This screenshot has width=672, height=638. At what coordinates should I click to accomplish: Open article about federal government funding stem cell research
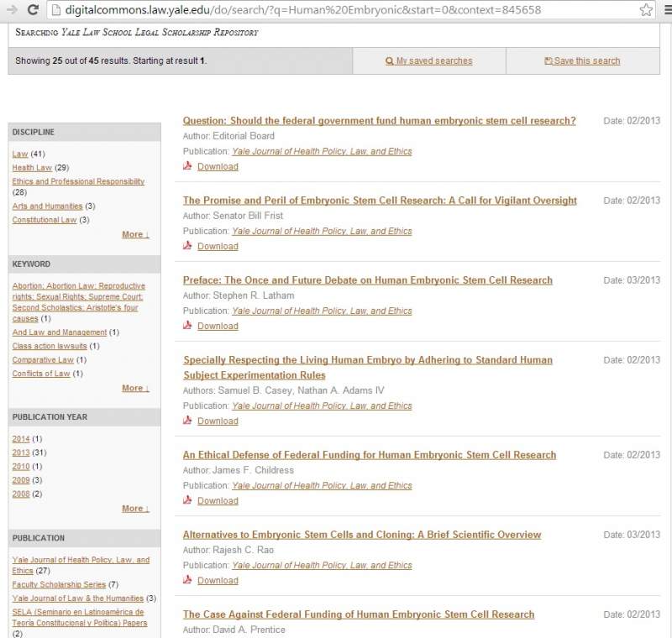coord(380,121)
